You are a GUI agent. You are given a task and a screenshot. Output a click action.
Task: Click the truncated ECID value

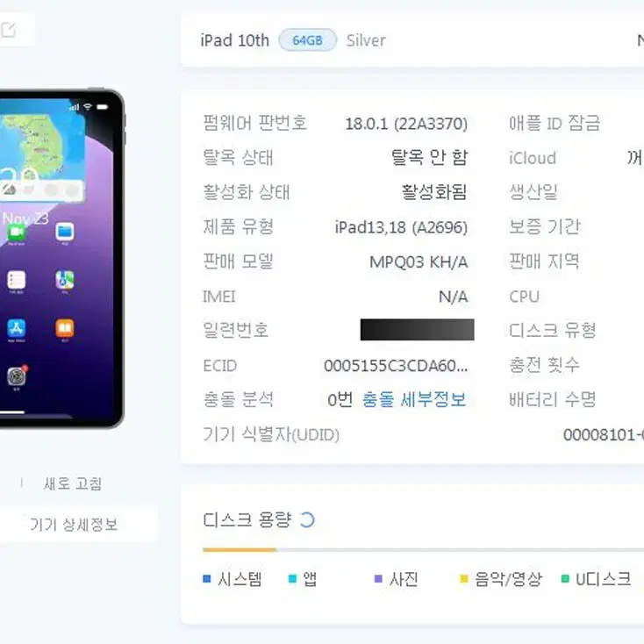click(x=396, y=366)
